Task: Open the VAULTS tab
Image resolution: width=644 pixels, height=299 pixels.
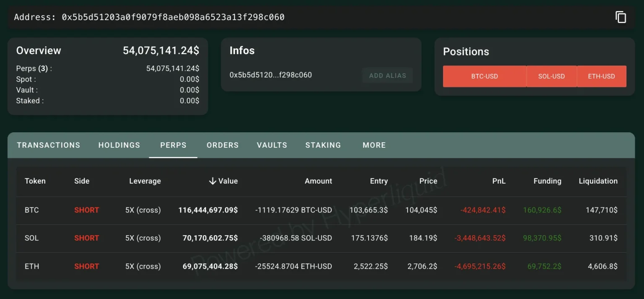Action: tap(272, 145)
